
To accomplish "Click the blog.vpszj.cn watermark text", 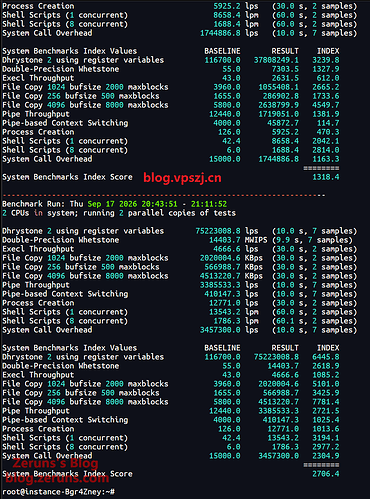I will coord(182,177).
